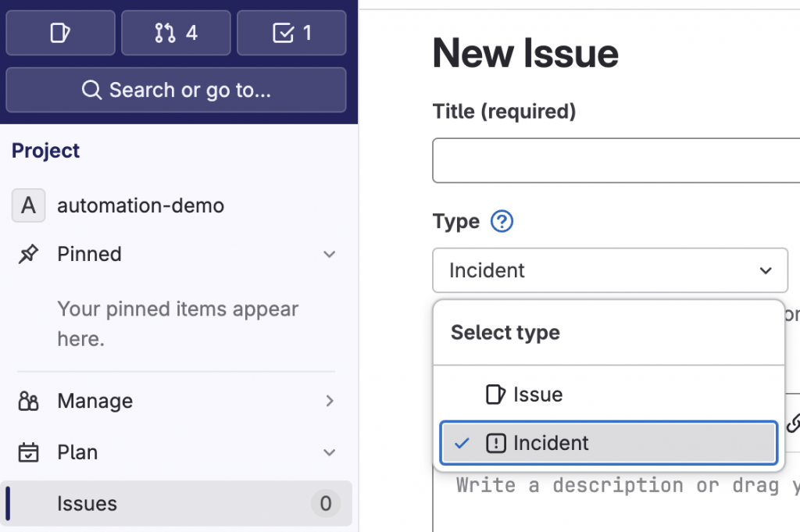The width and height of the screenshot is (800, 532).
Task: Click the Issues count badge
Action: pyautogui.click(x=326, y=504)
